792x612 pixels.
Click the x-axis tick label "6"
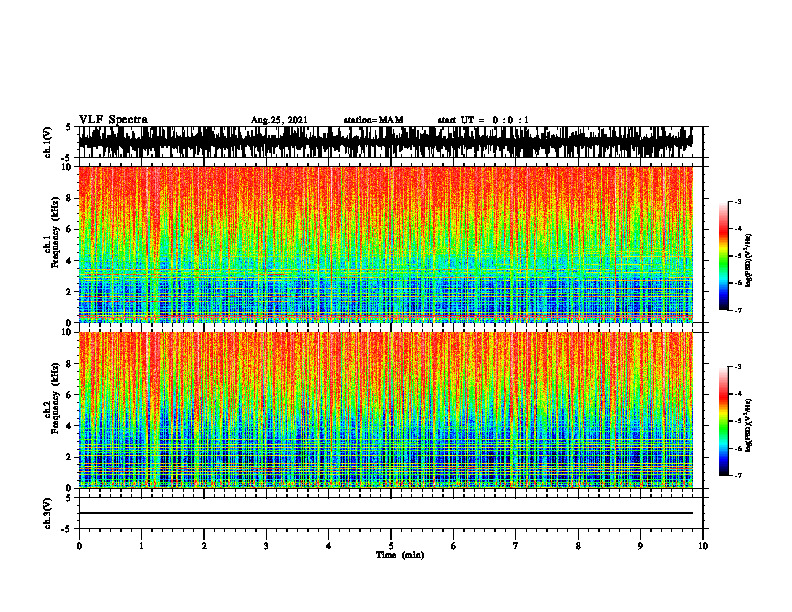454,546
